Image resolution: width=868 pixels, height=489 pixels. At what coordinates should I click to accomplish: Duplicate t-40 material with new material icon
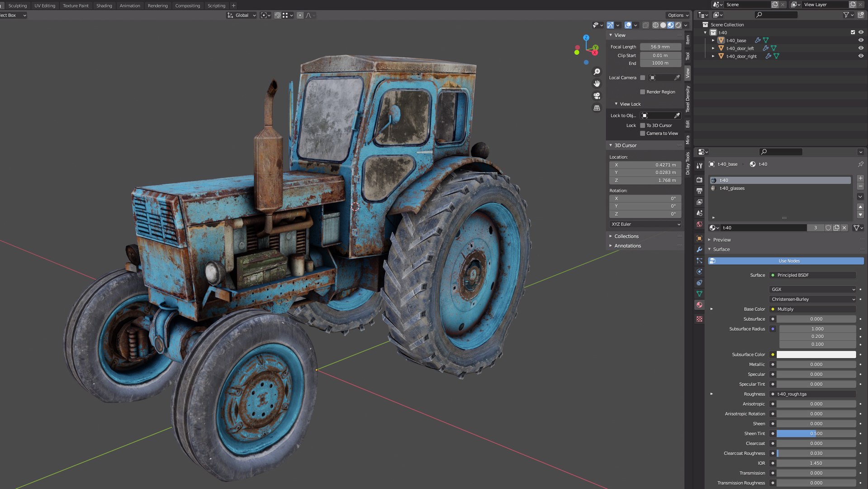coord(836,228)
